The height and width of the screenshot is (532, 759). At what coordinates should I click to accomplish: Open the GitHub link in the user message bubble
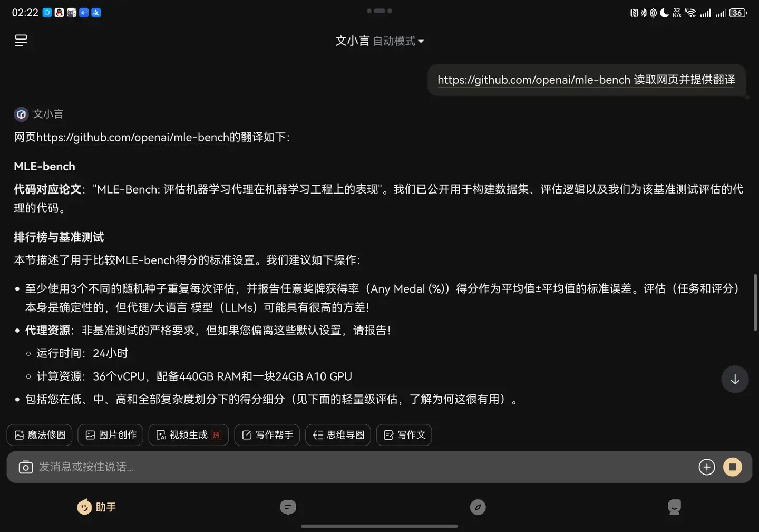pyautogui.click(x=534, y=80)
